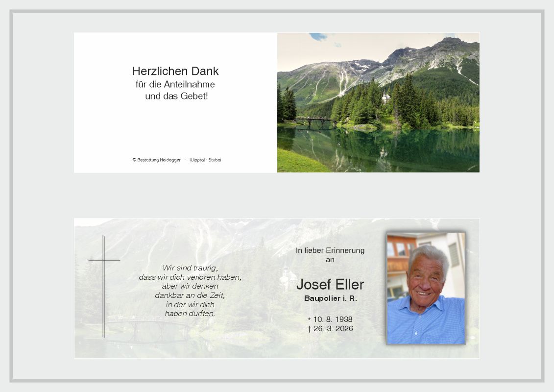Select the "Wir sind traurig," verse line
Image resolution: width=554 pixels, height=392 pixels.
pos(190,268)
